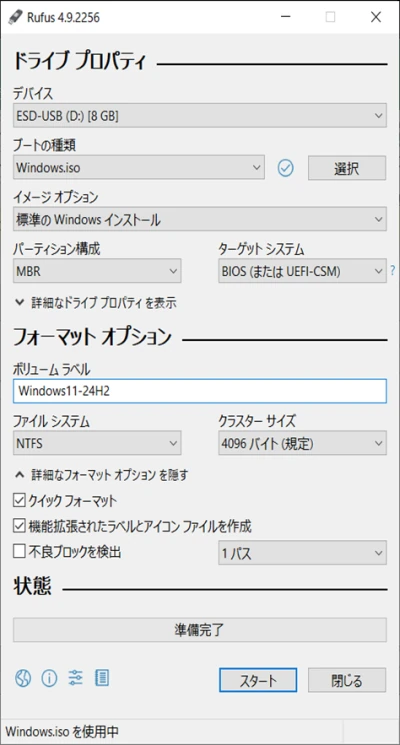
Task: Click the Rufus USB icon in title bar
Action: (x=15, y=18)
